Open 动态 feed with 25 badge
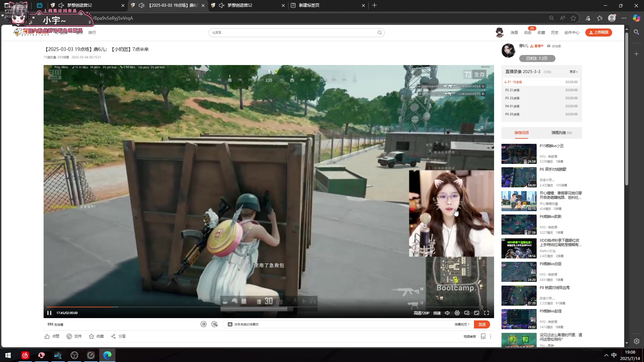The height and width of the screenshot is (362, 644). coord(528,33)
